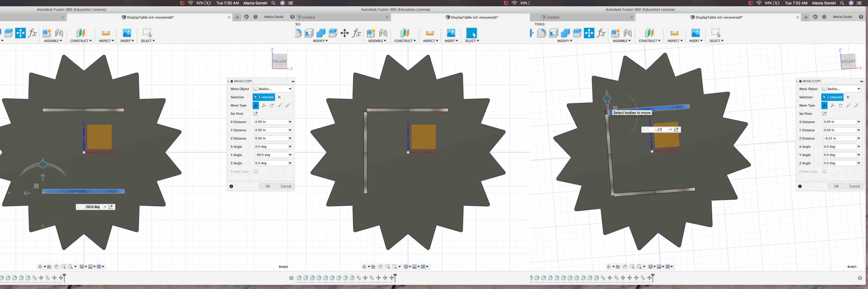Screen dimensions: 868x289
Task: Expand Z Distance arrow in right dialog
Action: [859, 138]
